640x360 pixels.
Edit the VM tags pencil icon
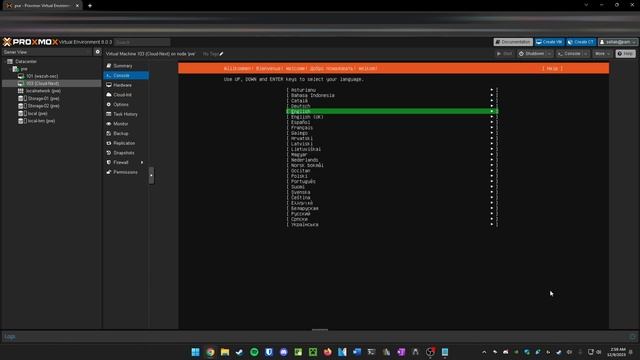tap(222, 54)
